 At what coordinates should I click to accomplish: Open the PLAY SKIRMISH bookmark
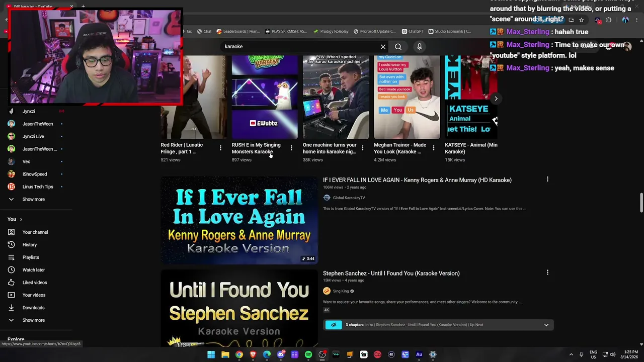[286, 32]
